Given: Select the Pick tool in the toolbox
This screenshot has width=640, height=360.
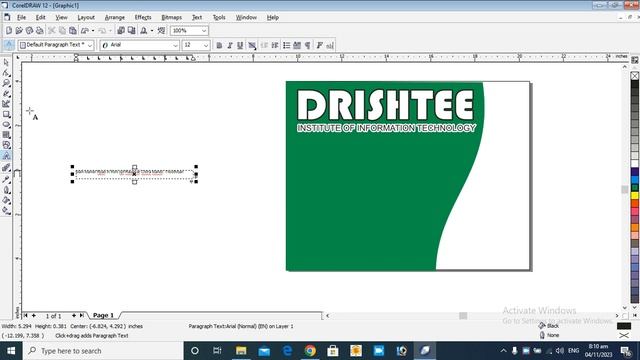Looking at the screenshot, I should [x=6, y=62].
